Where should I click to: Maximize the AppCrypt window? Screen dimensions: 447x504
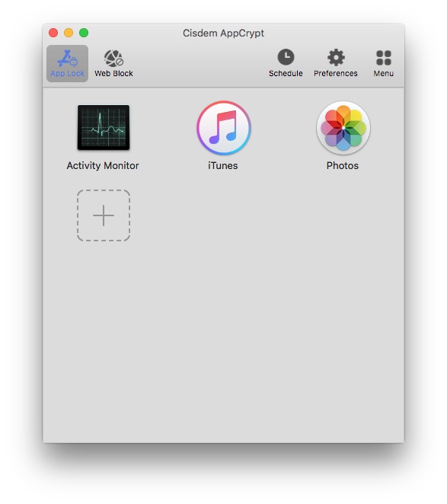pos(84,33)
